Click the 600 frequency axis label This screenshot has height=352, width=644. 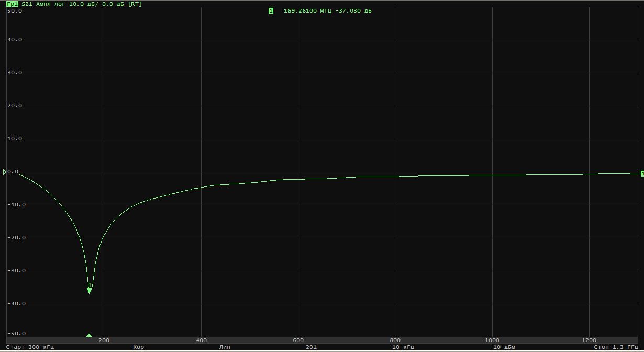pyautogui.click(x=298, y=340)
